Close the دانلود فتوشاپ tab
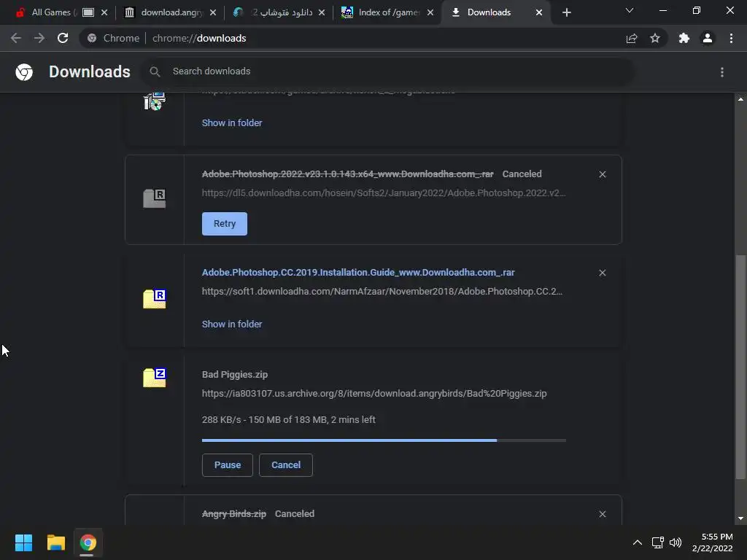The height and width of the screenshot is (560, 747). pyautogui.click(x=322, y=12)
